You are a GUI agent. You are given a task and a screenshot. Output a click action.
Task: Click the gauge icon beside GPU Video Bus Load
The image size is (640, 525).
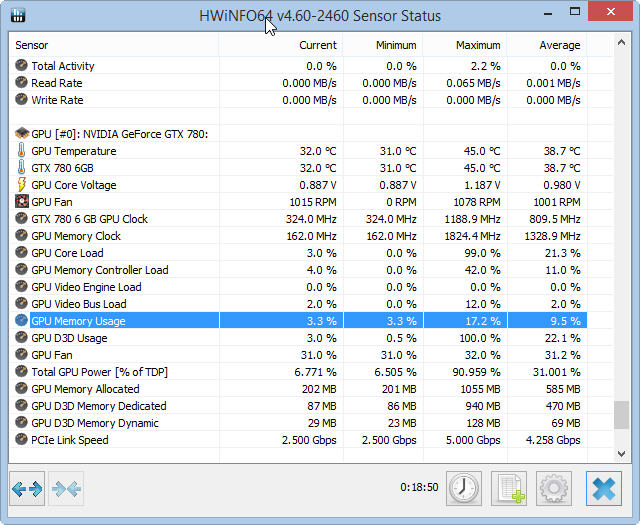21,303
